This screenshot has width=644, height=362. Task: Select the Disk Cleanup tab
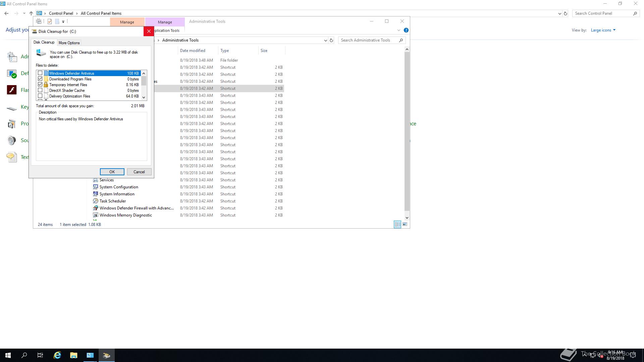click(44, 42)
